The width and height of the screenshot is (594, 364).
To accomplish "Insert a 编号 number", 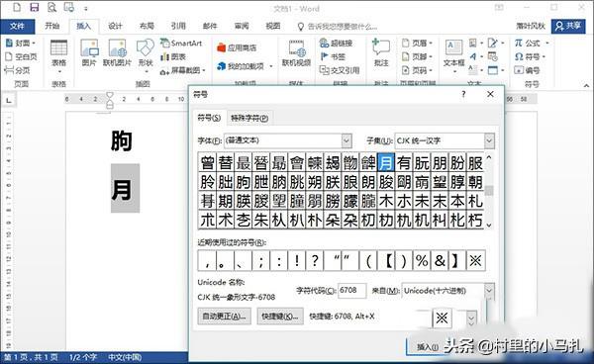I will 527,70.
